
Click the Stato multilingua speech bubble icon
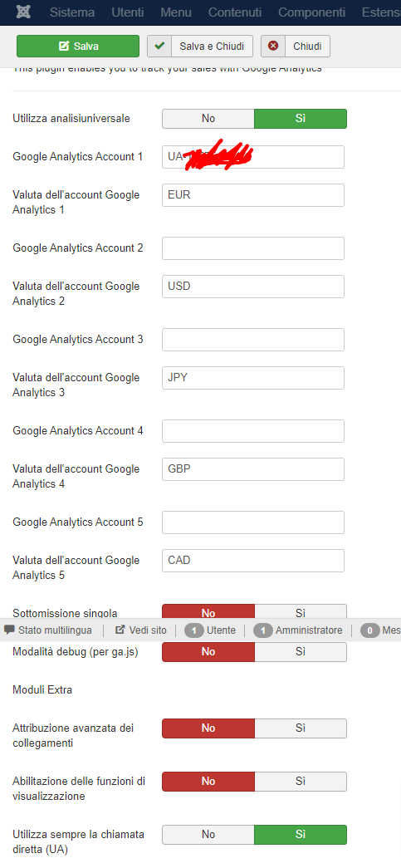9,630
